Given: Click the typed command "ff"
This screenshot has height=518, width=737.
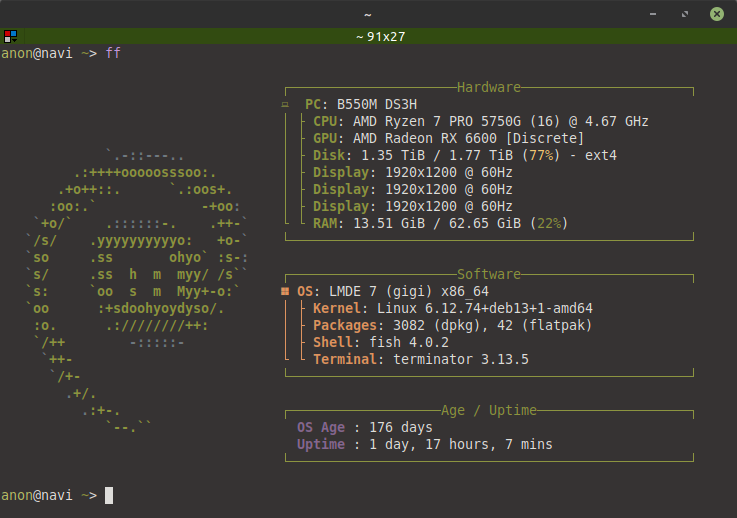Looking at the screenshot, I should pos(113,53).
